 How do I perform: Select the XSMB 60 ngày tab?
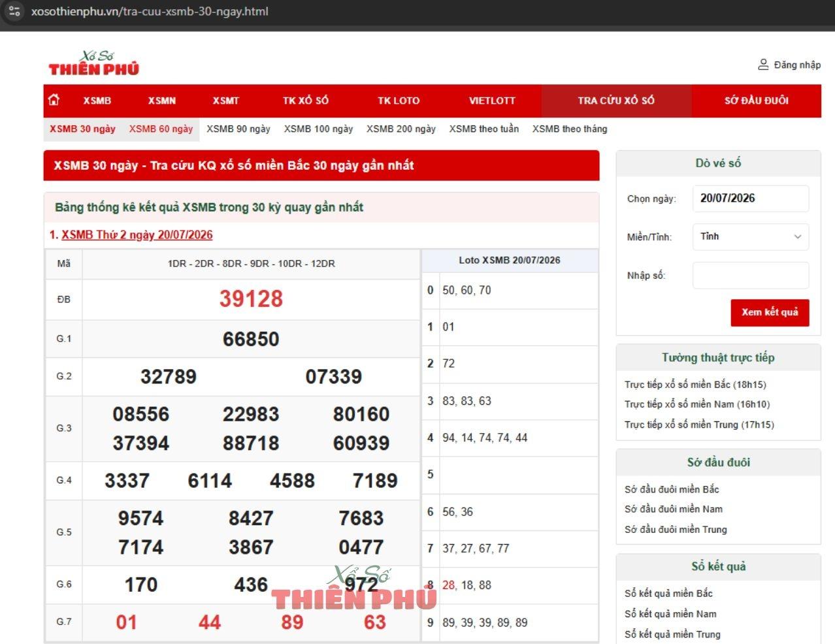click(161, 129)
